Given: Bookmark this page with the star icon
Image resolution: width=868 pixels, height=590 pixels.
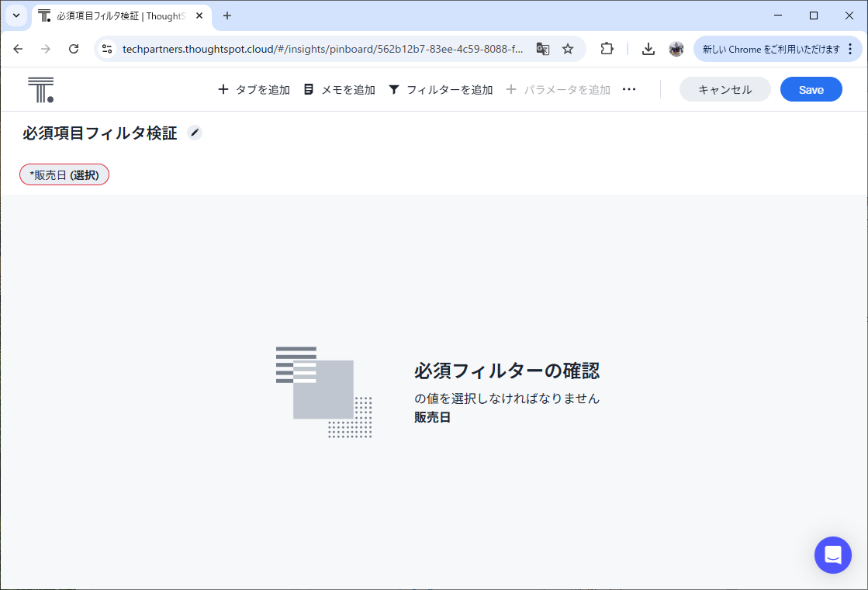Looking at the screenshot, I should coord(568,49).
